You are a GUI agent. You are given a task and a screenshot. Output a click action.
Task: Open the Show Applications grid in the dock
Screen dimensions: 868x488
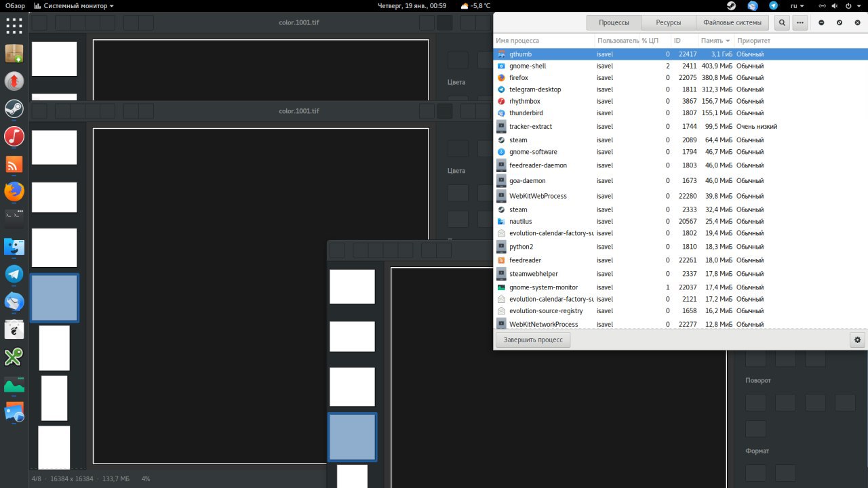14,26
